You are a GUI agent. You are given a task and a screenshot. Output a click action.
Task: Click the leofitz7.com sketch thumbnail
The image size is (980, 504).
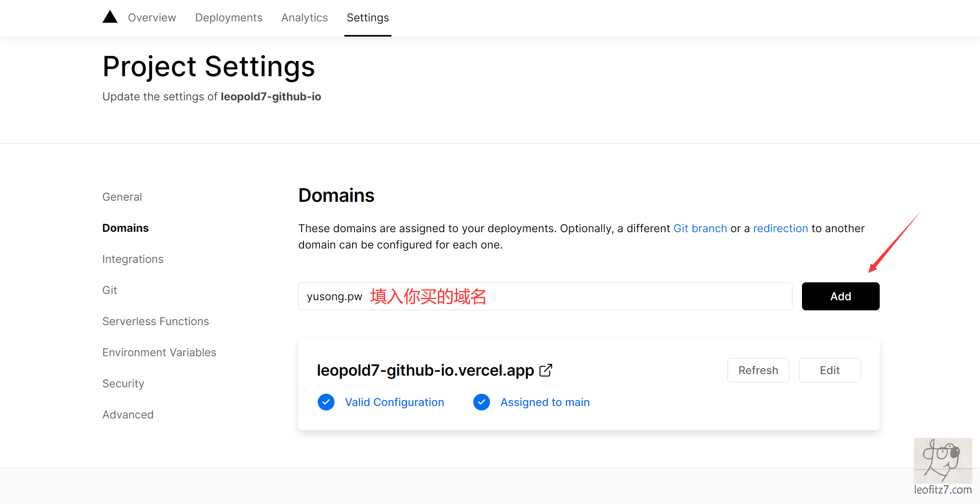pos(942,460)
